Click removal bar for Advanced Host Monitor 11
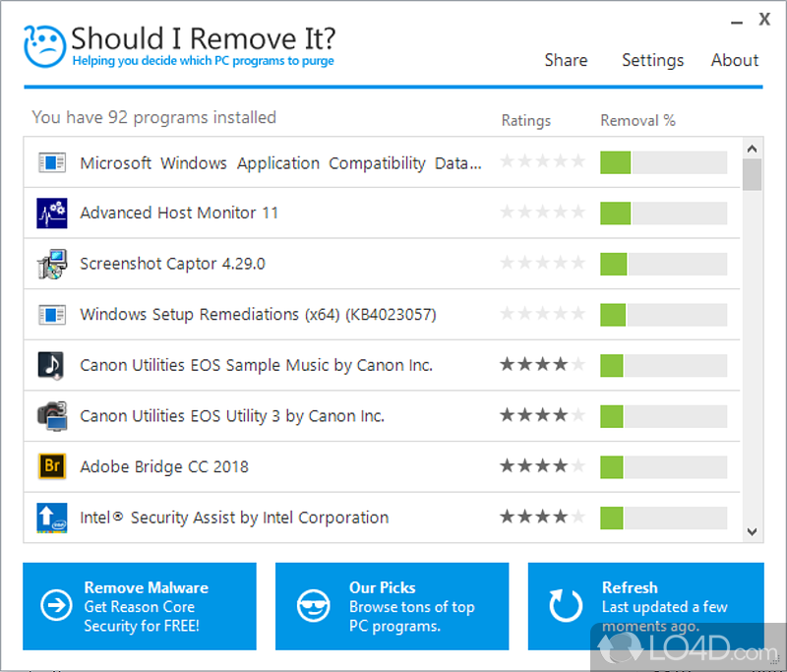787x672 pixels. click(663, 214)
